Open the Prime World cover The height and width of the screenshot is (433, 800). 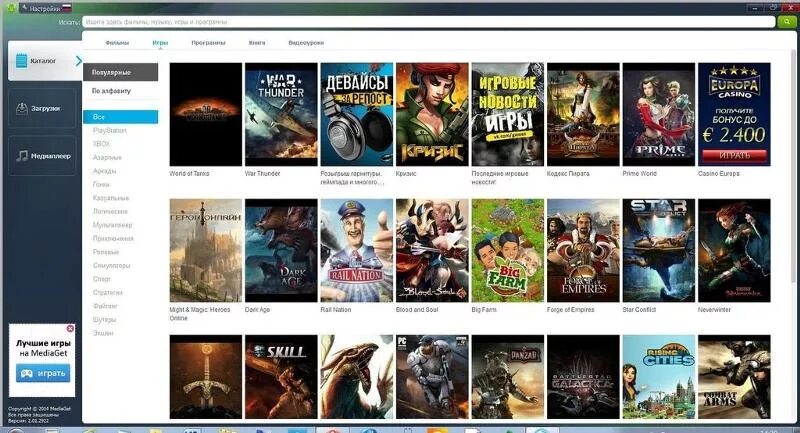click(x=659, y=114)
